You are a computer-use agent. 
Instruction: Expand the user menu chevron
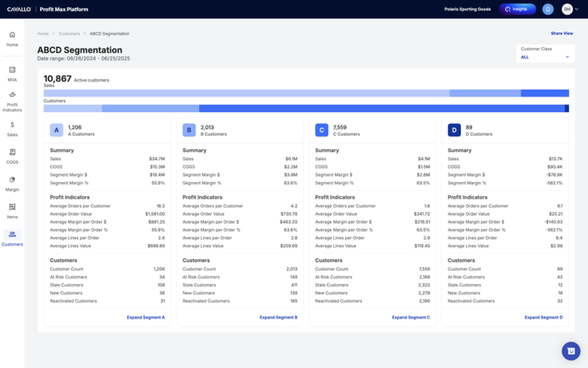(577, 9)
